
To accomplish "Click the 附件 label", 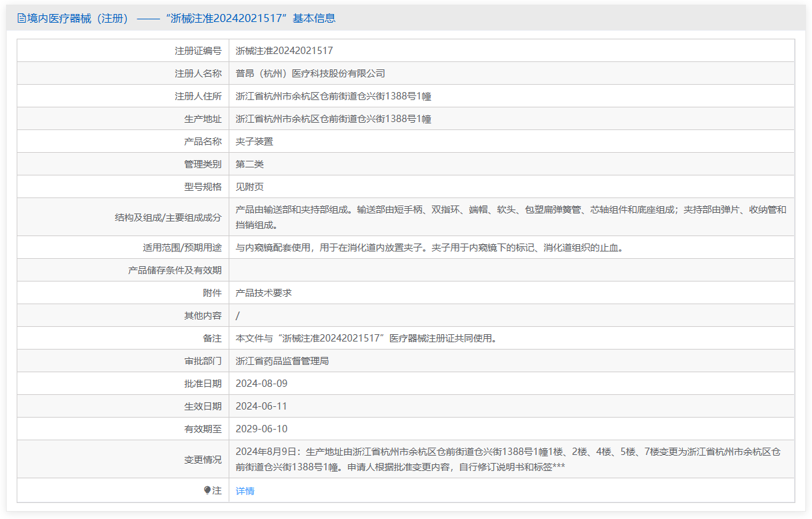I will coord(212,293).
